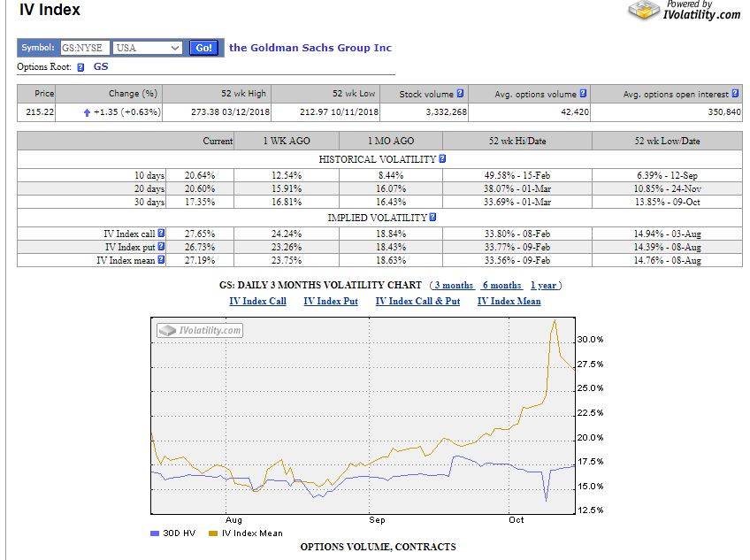This screenshot has height=560, width=750.
Task: Show IV Index Call & Put chart
Action: point(417,301)
